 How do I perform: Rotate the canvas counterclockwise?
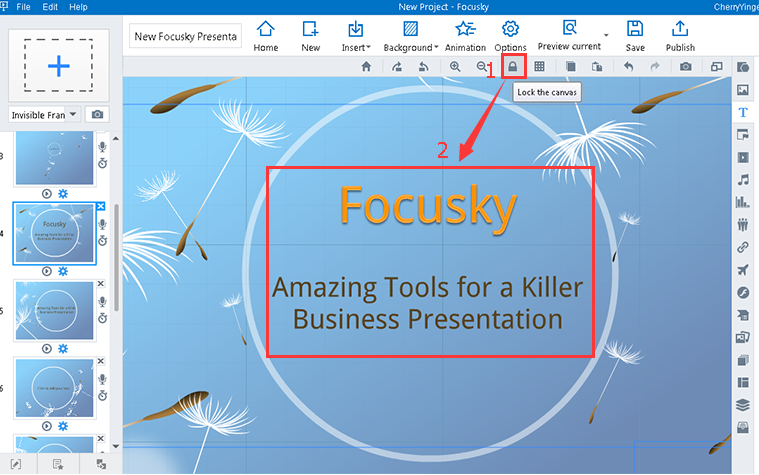[424, 67]
